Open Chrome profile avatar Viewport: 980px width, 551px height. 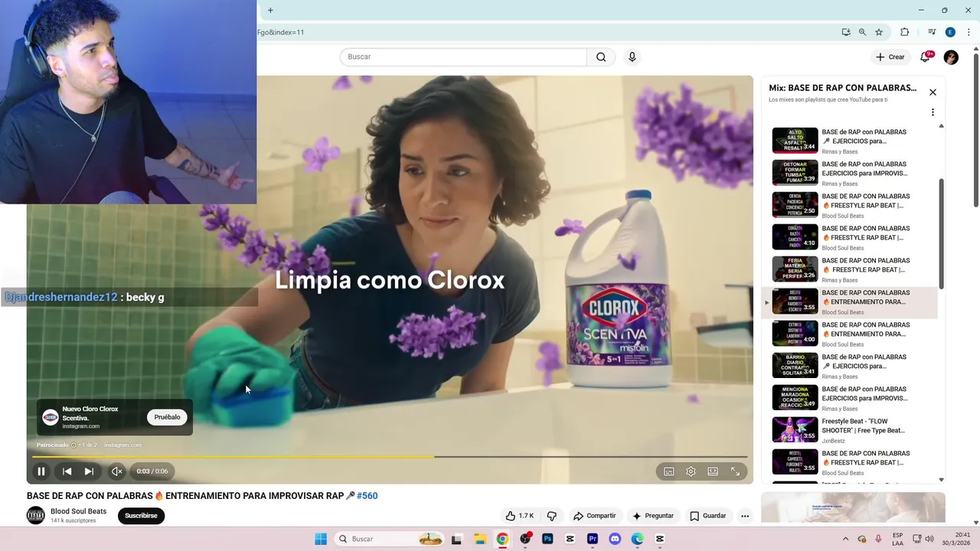click(x=950, y=32)
